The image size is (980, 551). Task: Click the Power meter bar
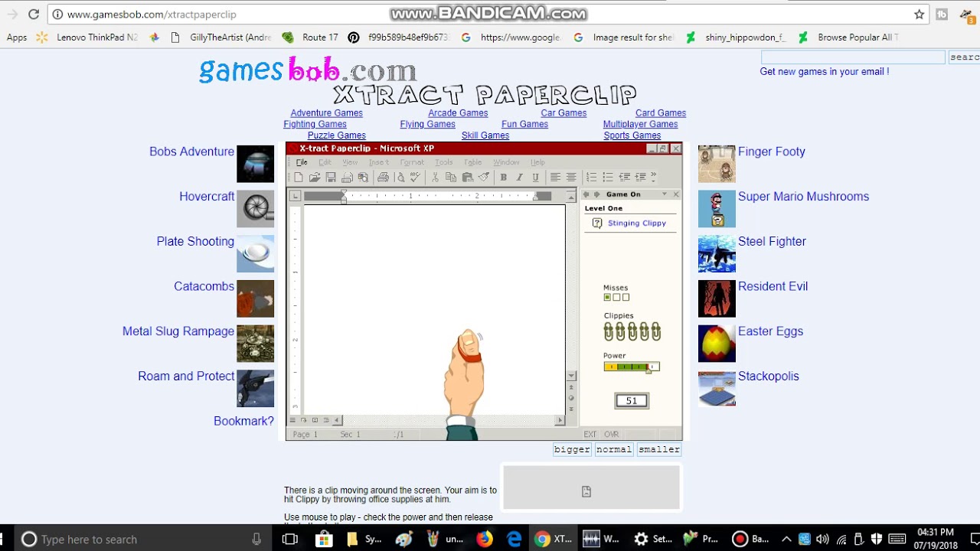click(x=632, y=367)
